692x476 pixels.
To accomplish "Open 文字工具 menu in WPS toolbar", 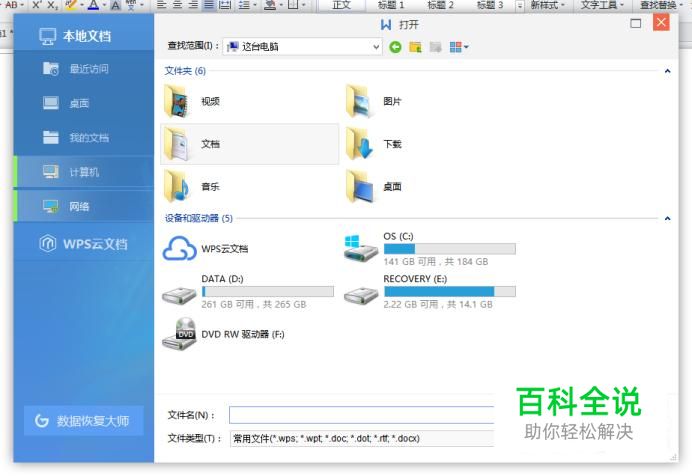I will click(602, 5).
